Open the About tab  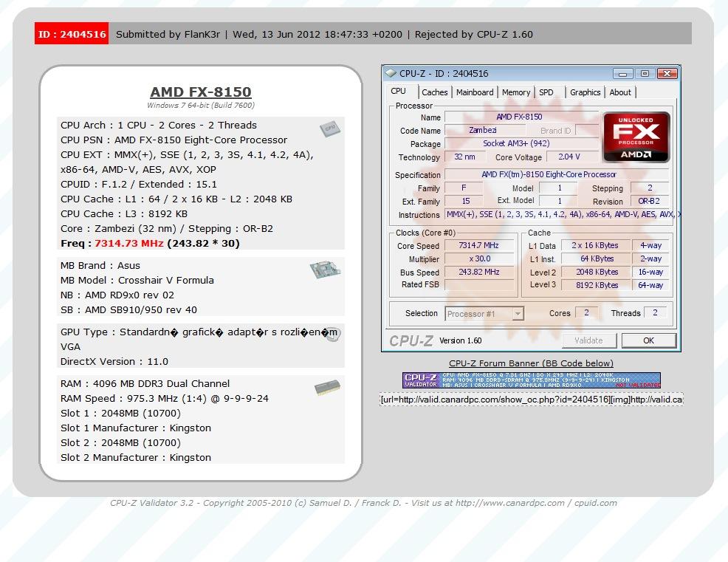pos(620,92)
